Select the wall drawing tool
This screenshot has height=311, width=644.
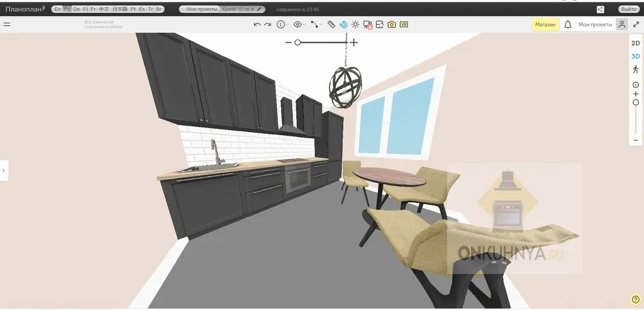[x=314, y=25]
